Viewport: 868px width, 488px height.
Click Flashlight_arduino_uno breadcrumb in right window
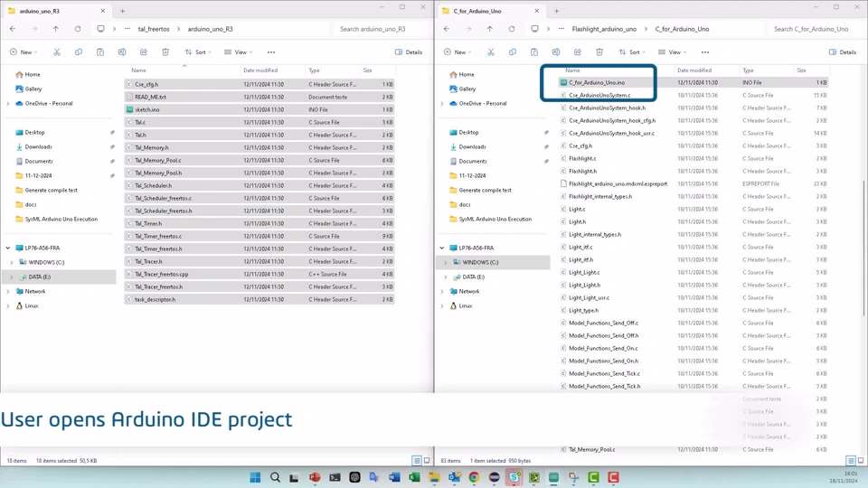tap(604, 29)
